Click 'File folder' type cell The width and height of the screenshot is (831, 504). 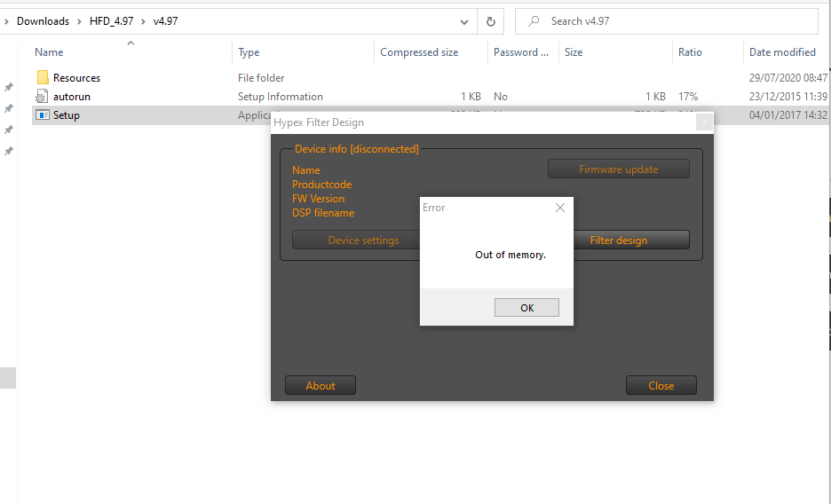[x=261, y=78]
